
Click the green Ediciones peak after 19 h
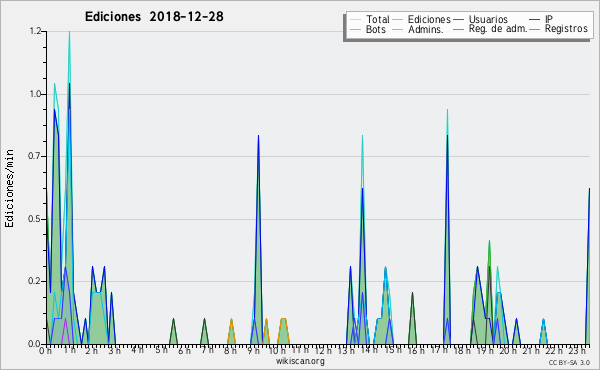tap(489, 241)
